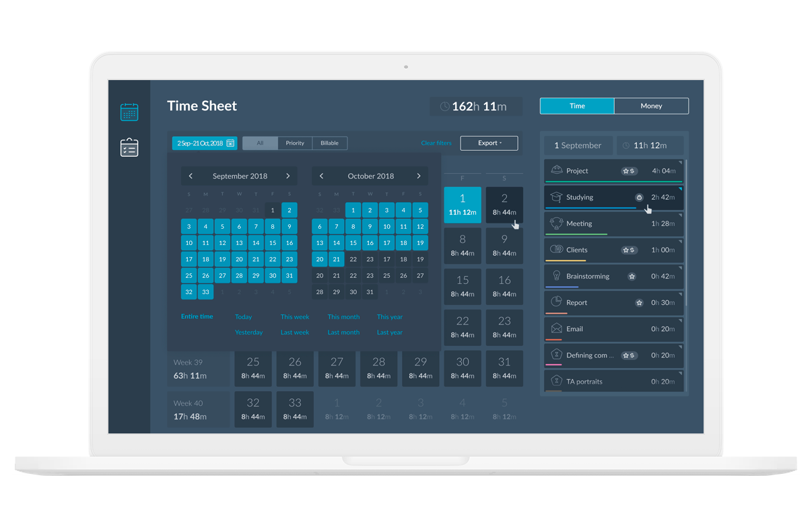Click the TA portraits pentagon icon

(556, 381)
